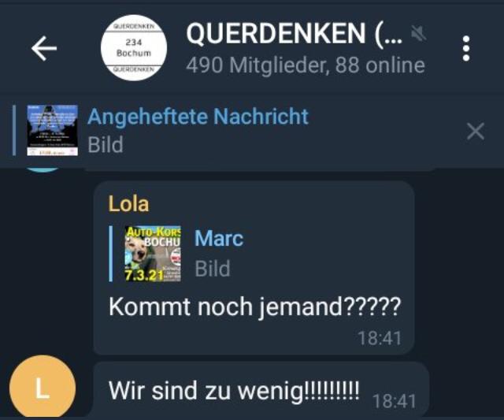Tap Marc's name in the quoted reply

coord(219,238)
